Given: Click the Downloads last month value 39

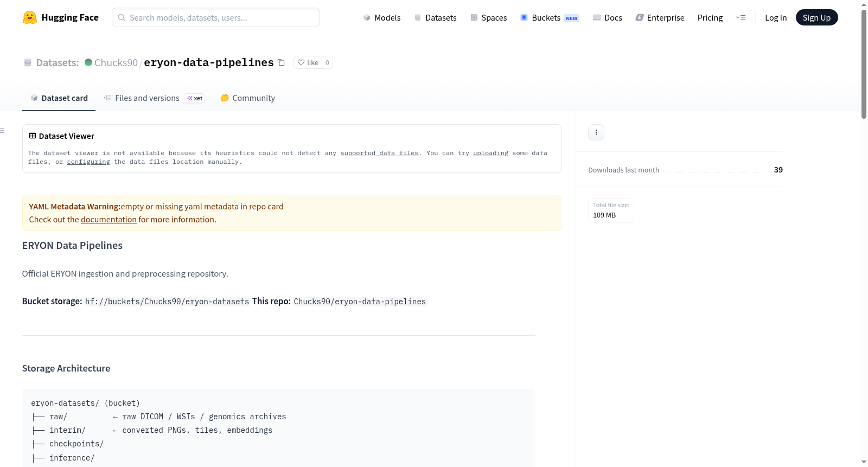Looking at the screenshot, I should pos(778,170).
